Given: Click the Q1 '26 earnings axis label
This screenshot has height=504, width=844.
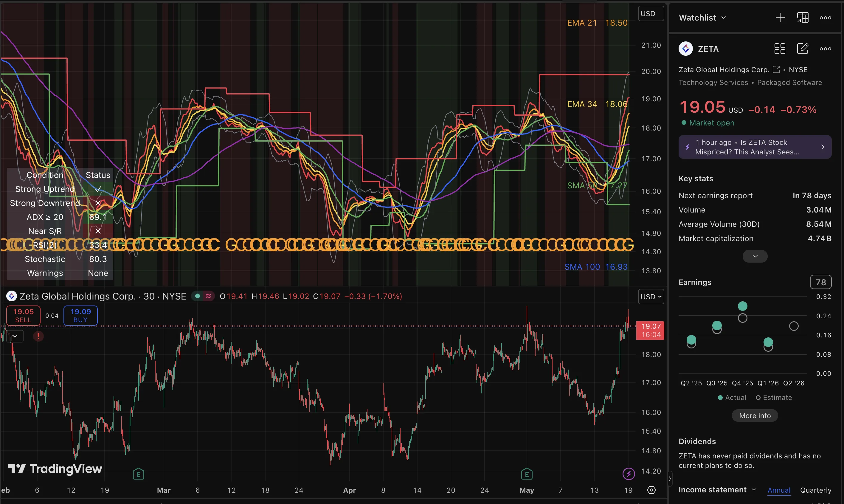Looking at the screenshot, I should (x=768, y=383).
